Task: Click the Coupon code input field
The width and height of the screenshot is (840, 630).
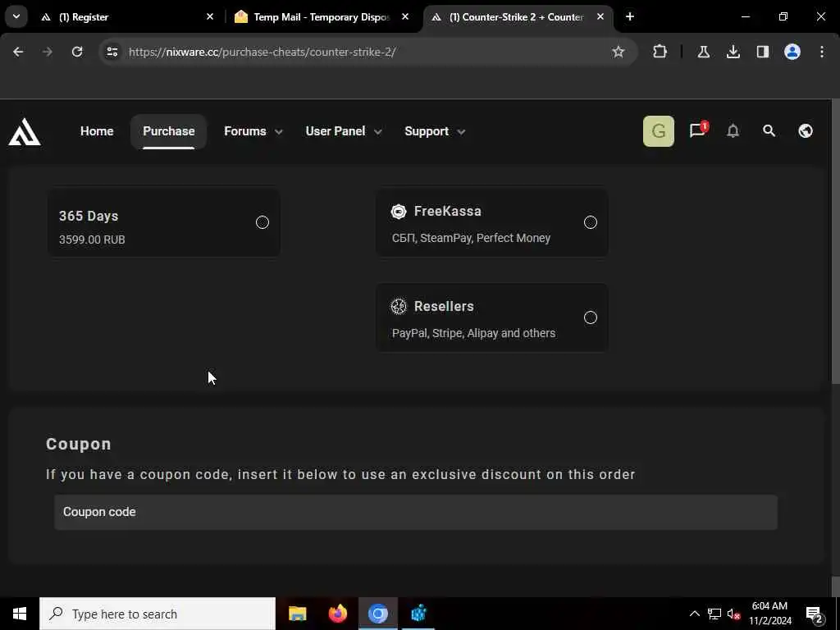Action: click(416, 512)
